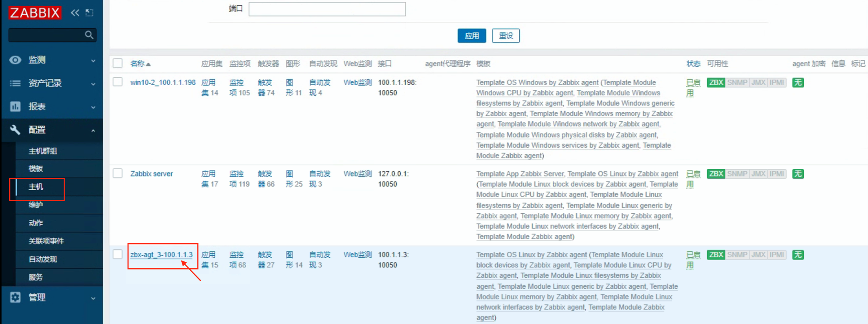This screenshot has height=324, width=868.
Task: Expand the 资产记录 menu chevron
Action: pyautogui.click(x=93, y=84)
